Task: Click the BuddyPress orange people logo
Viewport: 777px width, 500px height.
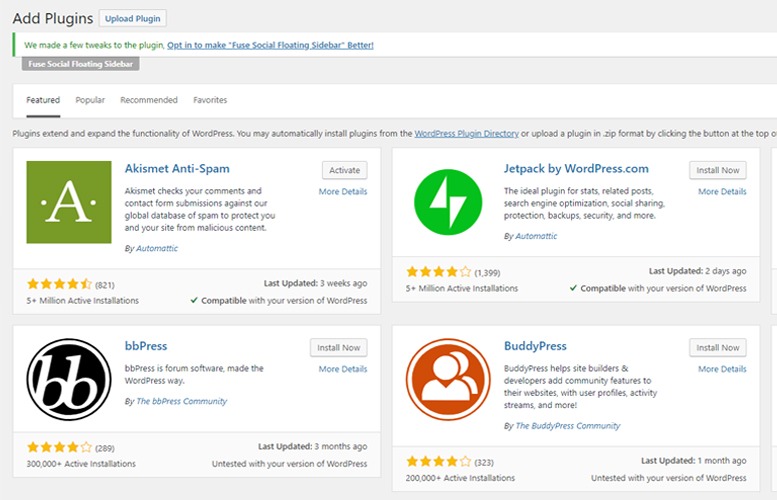Action: [x=448, y=380]
